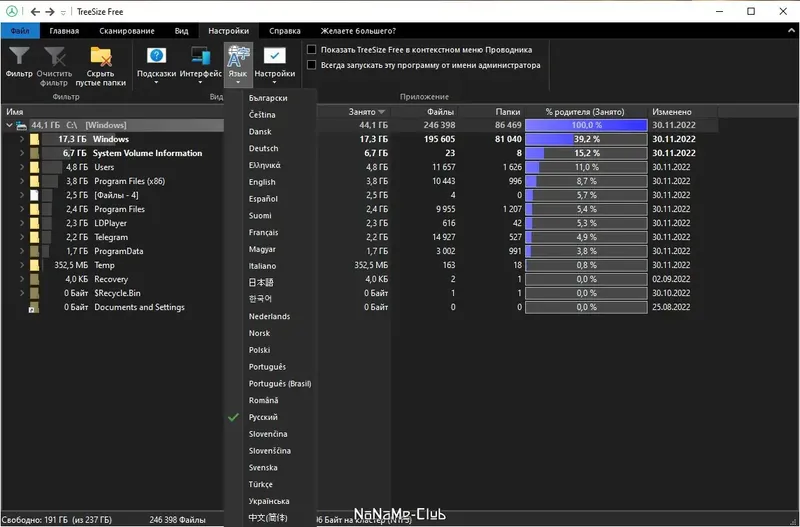The height and width of the screenshot is (527, 800).
Task: Choose Українська from the language menu
Action: (270, 501)
